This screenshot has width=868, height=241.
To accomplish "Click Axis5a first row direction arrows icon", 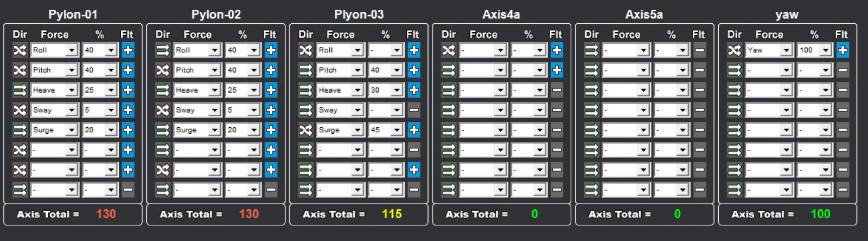I will coord(591,50).
